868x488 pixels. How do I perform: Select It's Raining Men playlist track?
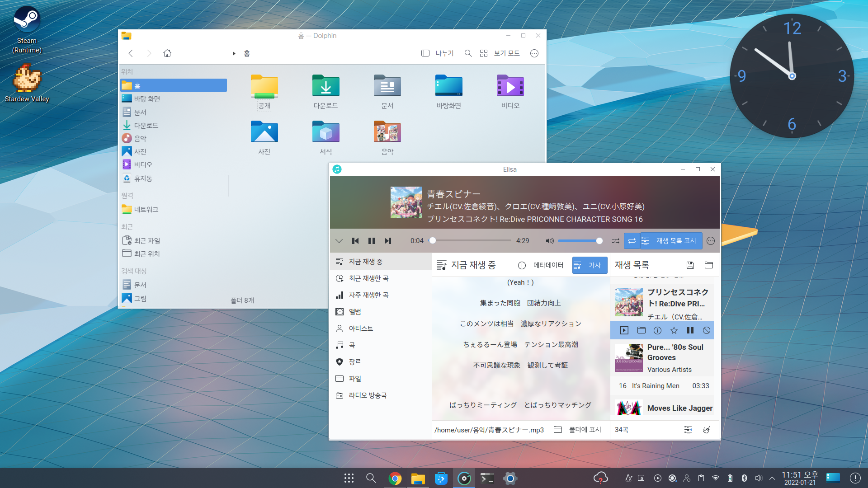[x=662, y=386]
